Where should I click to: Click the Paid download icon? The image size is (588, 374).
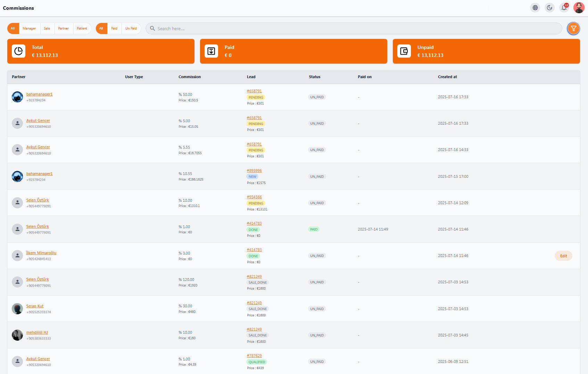click(x=211, y=51)
